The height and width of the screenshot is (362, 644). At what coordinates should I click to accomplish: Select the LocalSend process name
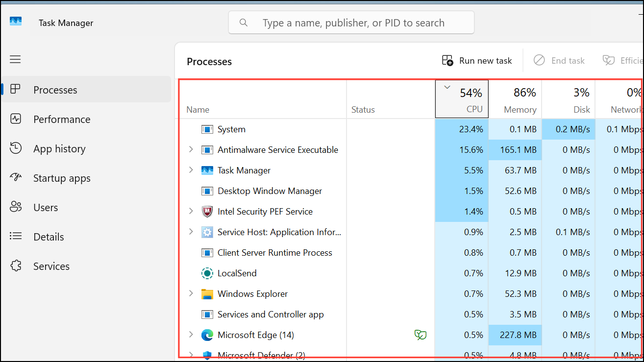coord(237,273)
